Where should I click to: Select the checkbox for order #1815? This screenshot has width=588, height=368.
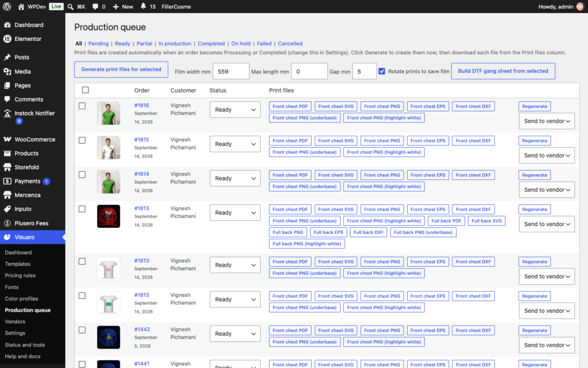[x=82, y=140]
